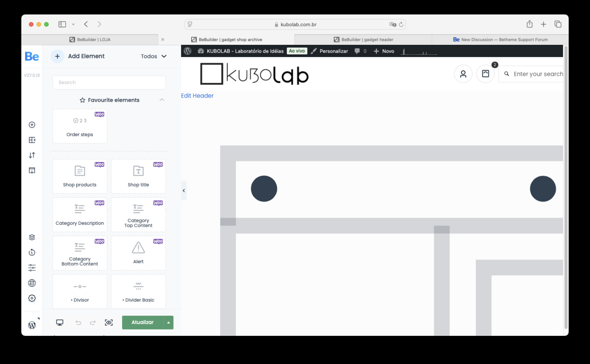The width and height of the screenshot is (590, 364).
Task: Add the Category Description element
Action: (80, 215)
